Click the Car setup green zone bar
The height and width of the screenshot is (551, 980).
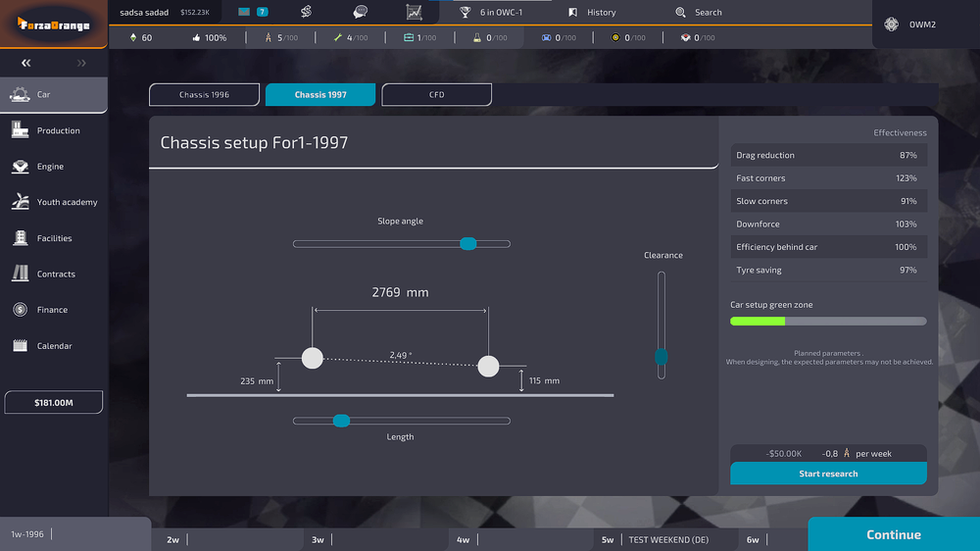(x=828, y=321)
